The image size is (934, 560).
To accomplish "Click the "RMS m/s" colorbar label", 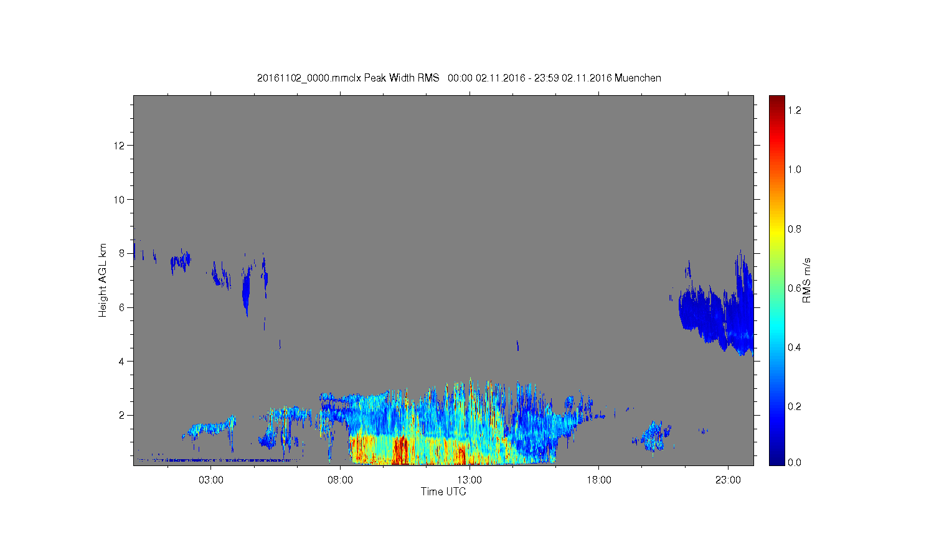I will (x=806, y=280).
